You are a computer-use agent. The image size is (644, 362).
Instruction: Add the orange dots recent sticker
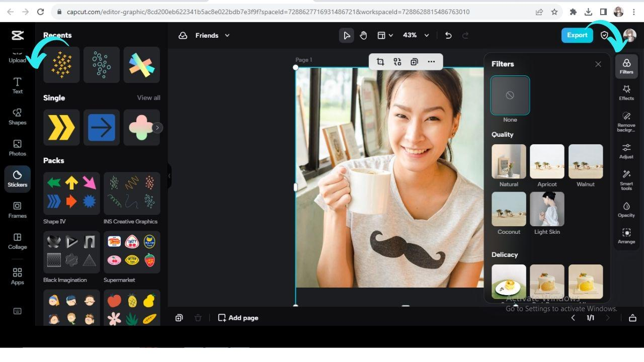pyautogui.click(x=61, y=65)
